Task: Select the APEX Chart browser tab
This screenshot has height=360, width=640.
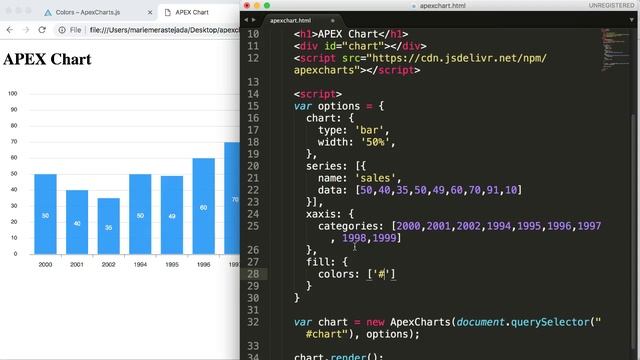Action: [192, 12]
